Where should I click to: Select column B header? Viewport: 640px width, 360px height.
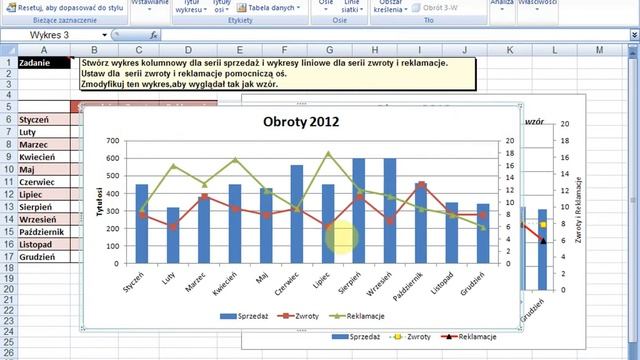point(94,50)
